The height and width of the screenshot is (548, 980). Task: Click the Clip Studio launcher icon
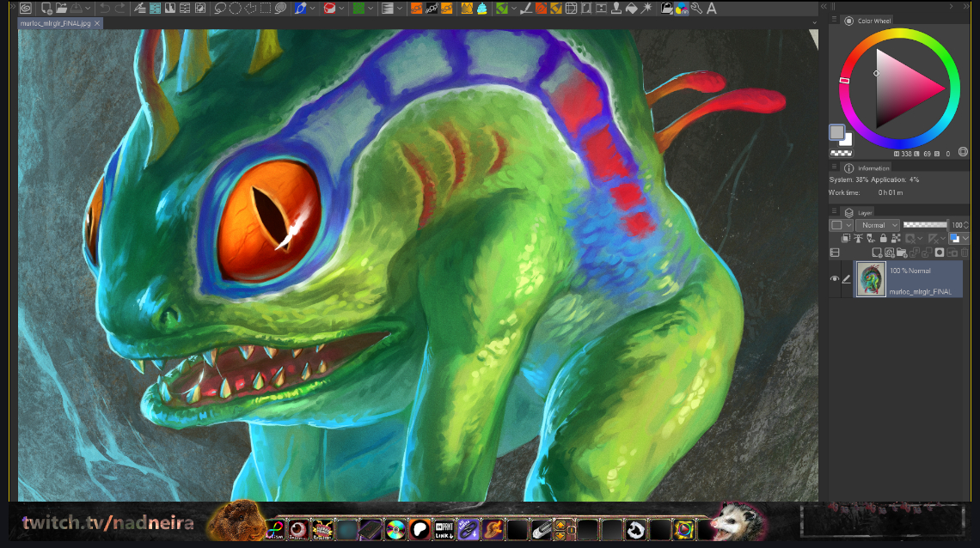click(x=27, y=9)
